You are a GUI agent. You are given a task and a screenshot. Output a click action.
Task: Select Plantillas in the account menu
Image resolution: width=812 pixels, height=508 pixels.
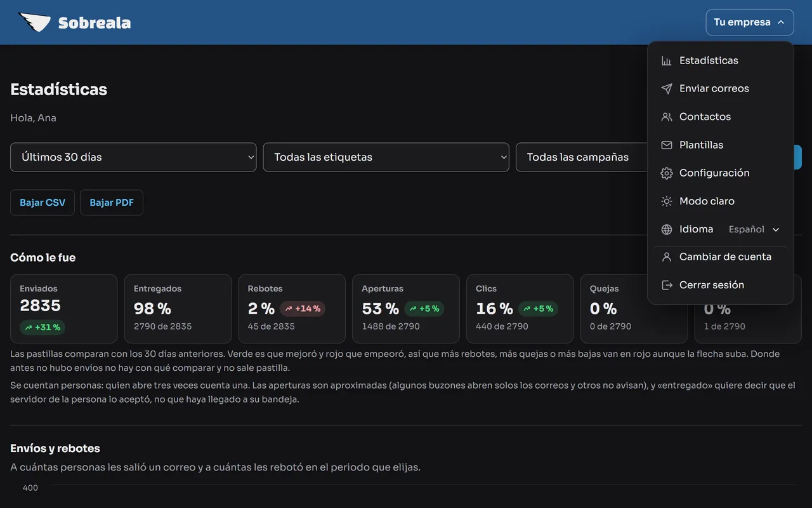[x=721, y=145]
